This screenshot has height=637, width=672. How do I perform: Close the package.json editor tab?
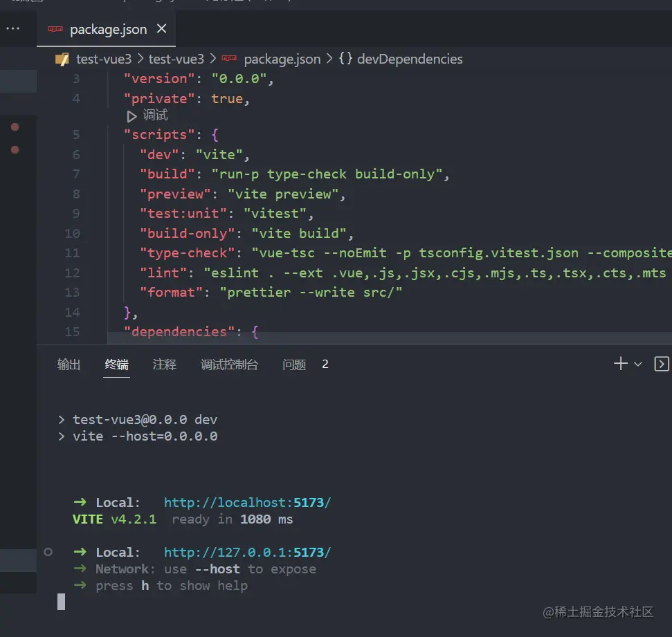tap(162, 29)
